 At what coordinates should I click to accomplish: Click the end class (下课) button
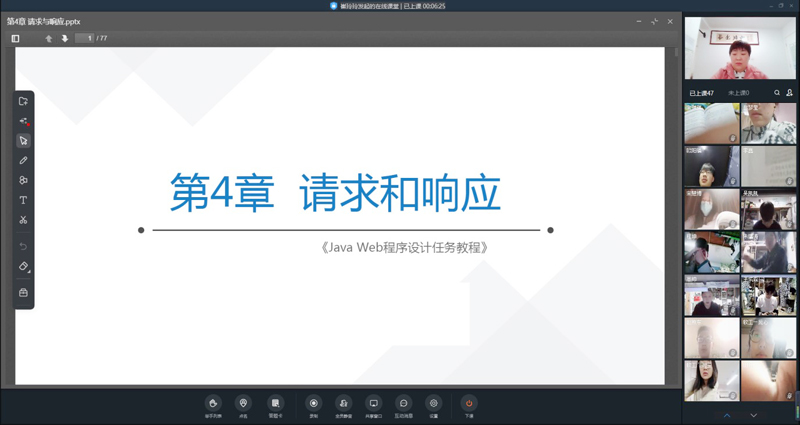click(x=468, y=405)
